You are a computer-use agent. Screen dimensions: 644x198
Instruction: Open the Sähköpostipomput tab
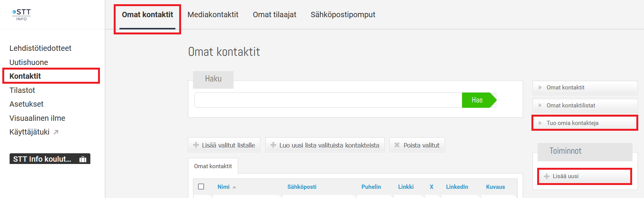[x=343, y=15]
